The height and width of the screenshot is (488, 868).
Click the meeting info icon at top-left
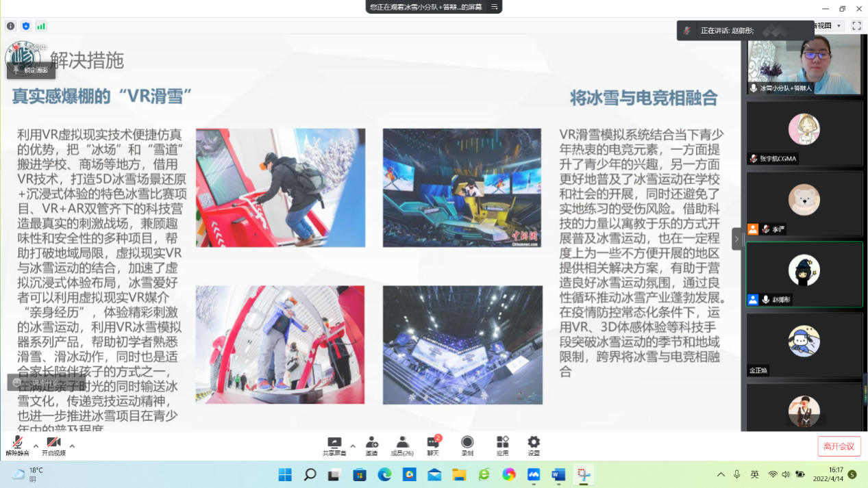tap(10, 26)
